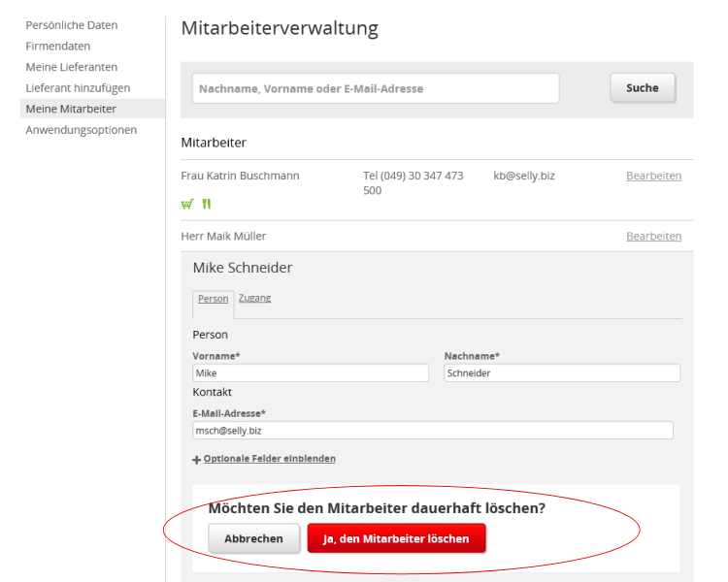The image size is (728, 582).
Task: Confirm with Ja, den Mitarbeiter löschen
Action: [x=396, y=538]
